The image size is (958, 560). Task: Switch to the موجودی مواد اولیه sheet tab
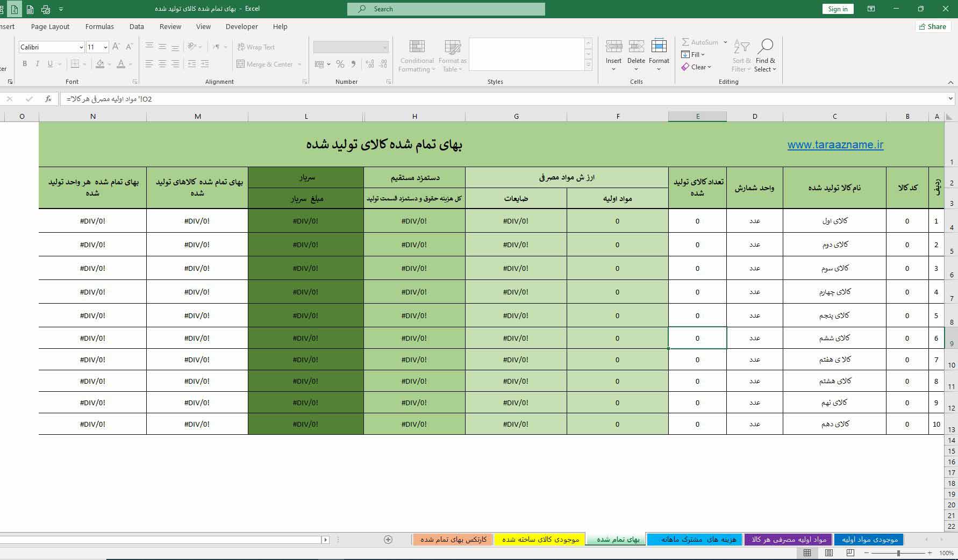tap(869, 540)
